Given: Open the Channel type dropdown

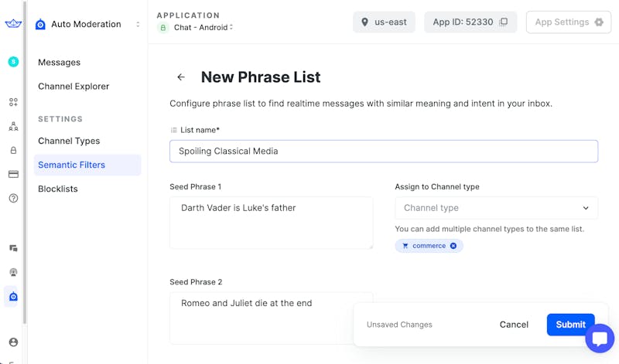Looking at the screenshot, I should click(496, 208).
